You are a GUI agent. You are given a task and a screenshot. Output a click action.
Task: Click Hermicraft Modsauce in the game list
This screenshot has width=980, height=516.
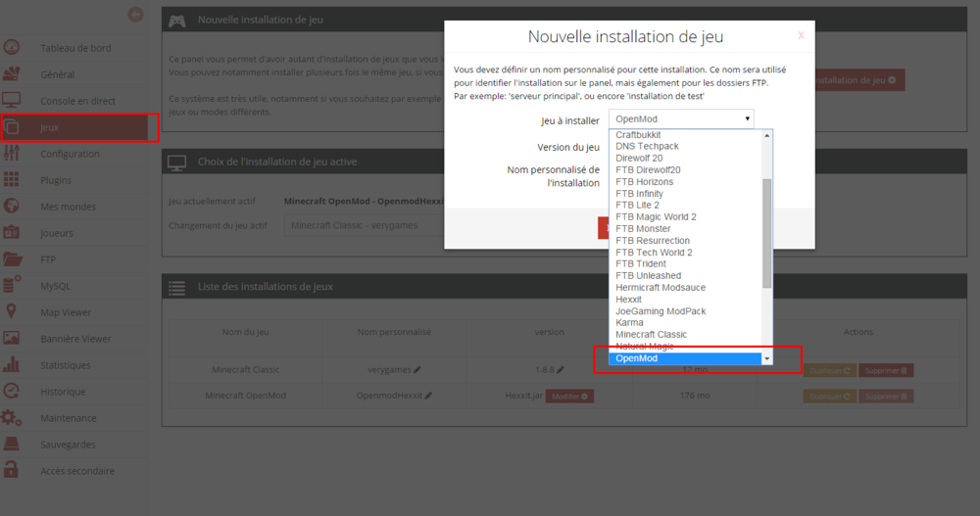click(686, 287)
